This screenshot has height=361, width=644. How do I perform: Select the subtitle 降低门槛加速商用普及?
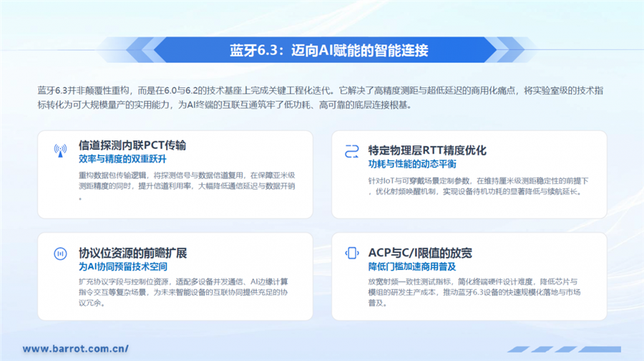coord(412,267)
